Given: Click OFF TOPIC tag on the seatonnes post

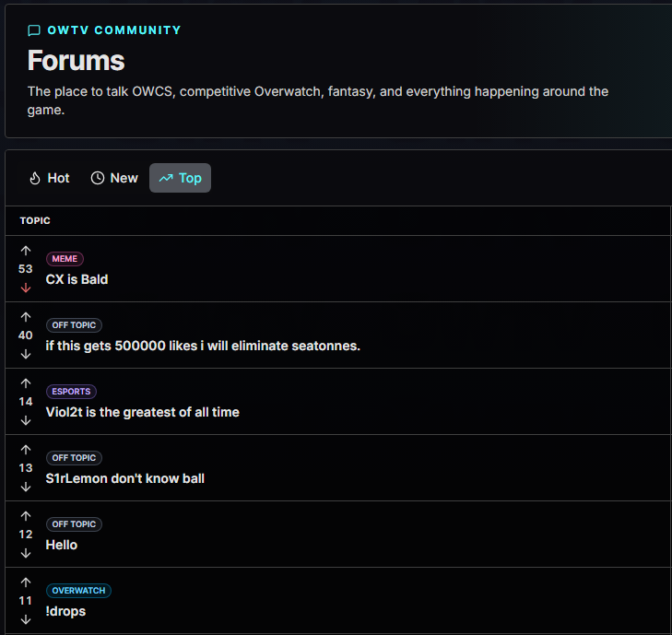Looking at the screenshot, I should pyautogui.click(x=74, y=325).
